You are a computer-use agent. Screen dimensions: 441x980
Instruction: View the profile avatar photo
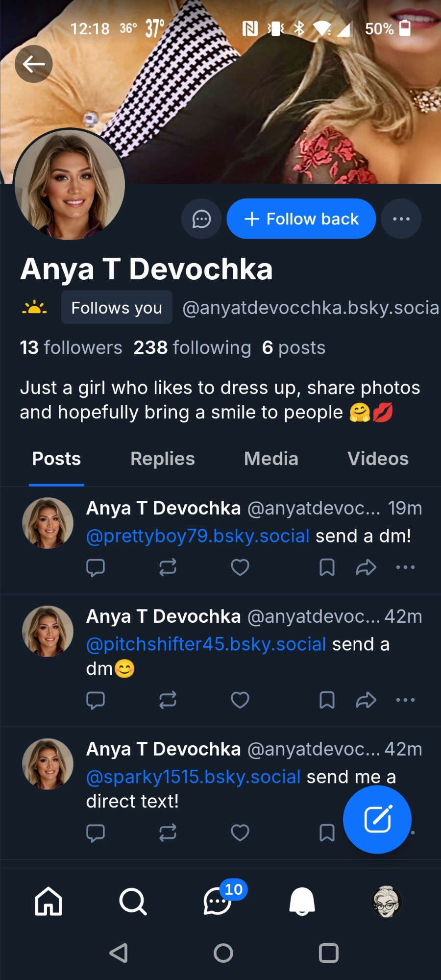coord(69,185)
